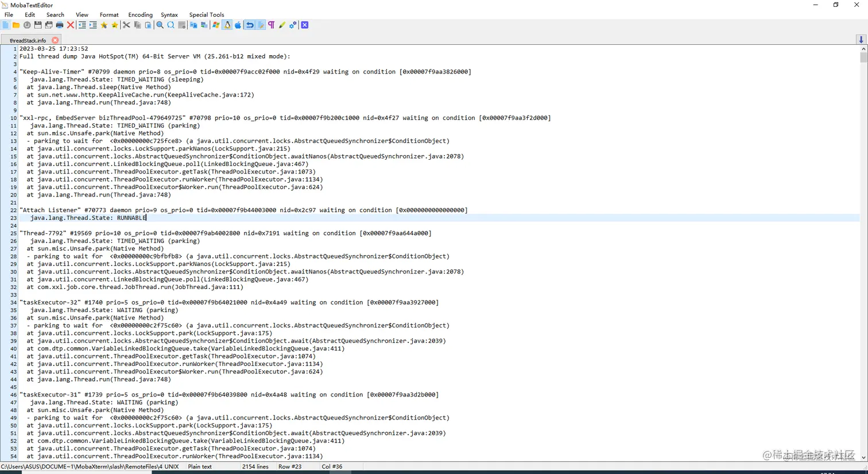This screenshot has height=474, width=868.
Task: Click the Copy toolbar icon
Action: [x=137, y=25]
